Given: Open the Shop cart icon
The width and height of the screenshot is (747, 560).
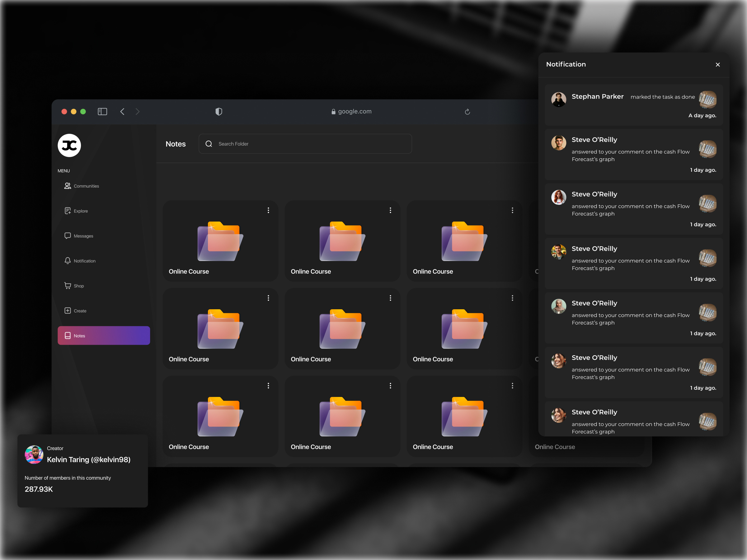Looking at the screenshot, I should [68, 286].
